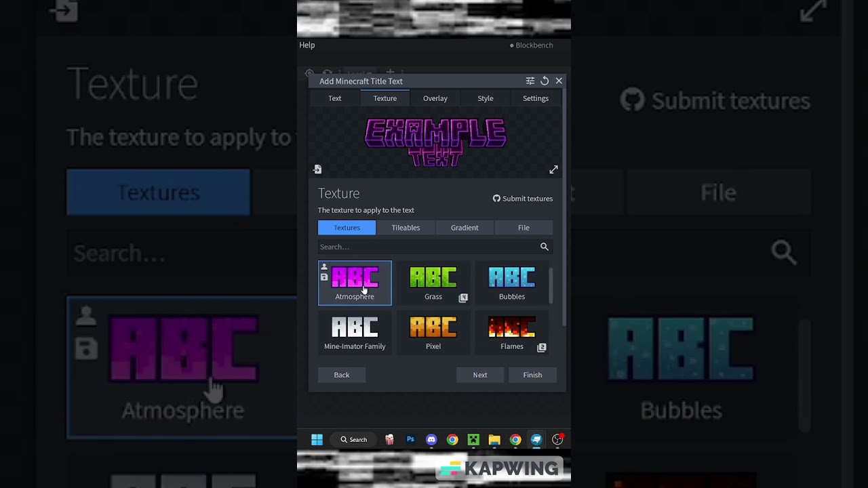The width and height of the screenshot is (868, 488).
Task: Open the Windows Start menu
Action: (x=317, y=440)
